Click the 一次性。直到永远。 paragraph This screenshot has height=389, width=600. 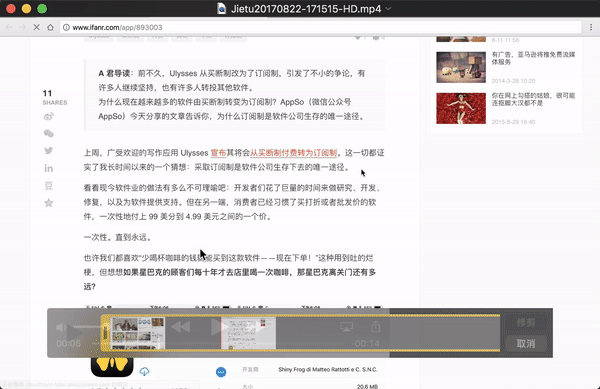point(118,238)
